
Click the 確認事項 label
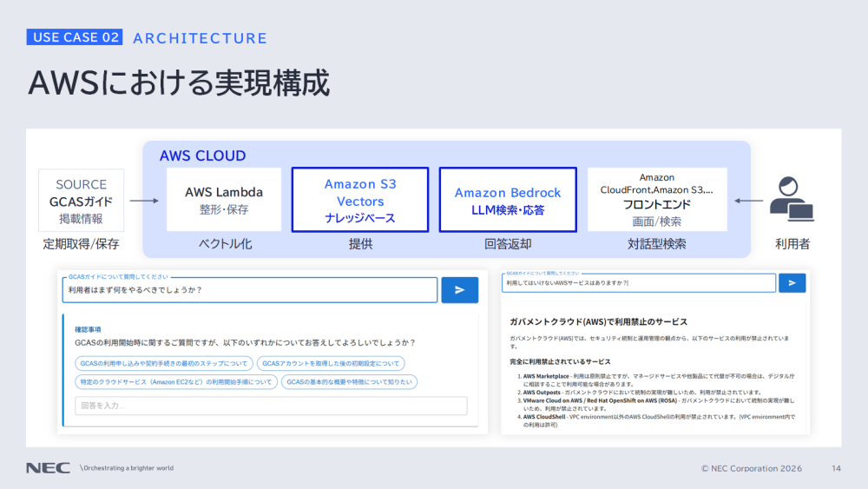coord(88,329)
